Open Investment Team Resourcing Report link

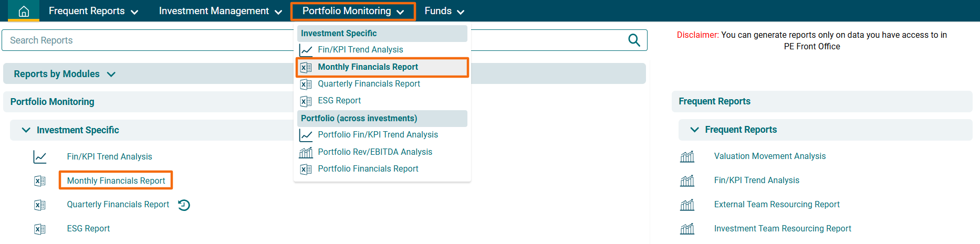[782, 229]
